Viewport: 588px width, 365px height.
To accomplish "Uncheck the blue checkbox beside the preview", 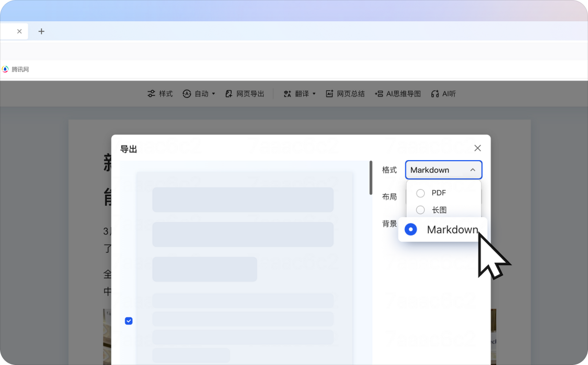I will (x=129, y=321).
